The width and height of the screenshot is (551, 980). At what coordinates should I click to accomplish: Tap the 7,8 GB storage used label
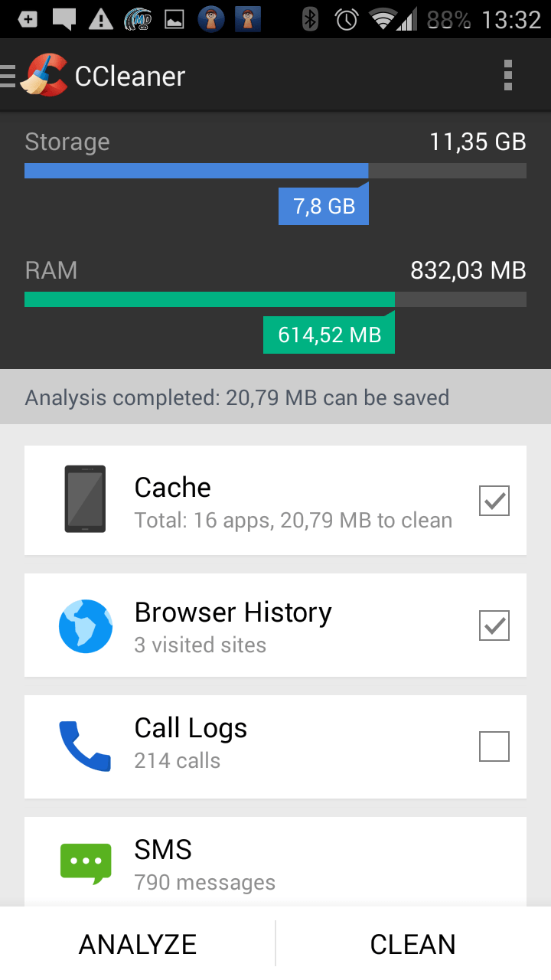[x=324, y=206]
